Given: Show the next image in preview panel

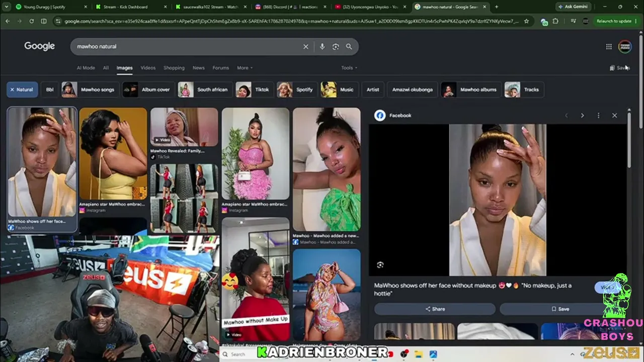Looking at the screenshot, I should [x=582, y=115].
